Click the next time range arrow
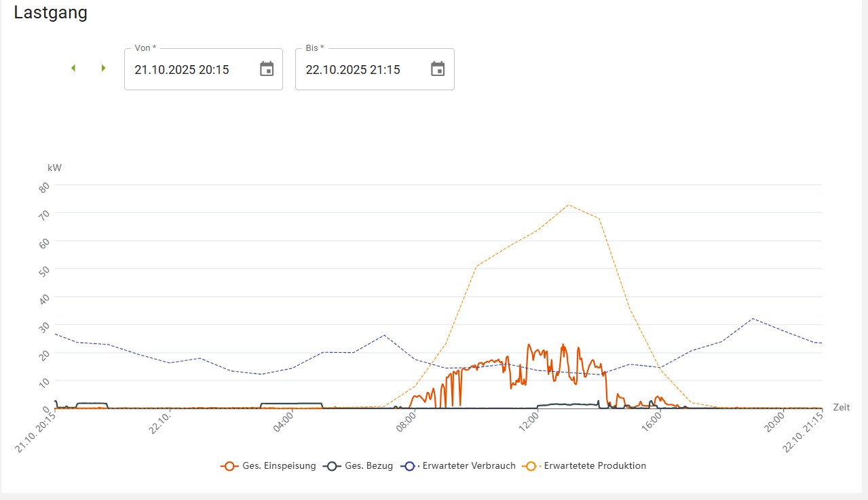This screenshot has height=500, width=868. pyautogui.click(x=103, y=69)
